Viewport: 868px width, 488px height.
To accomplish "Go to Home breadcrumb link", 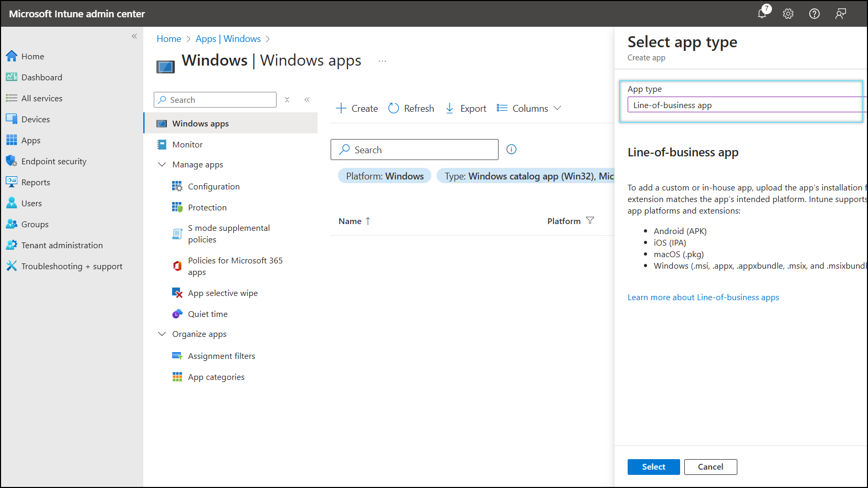I will pos(169,39).
